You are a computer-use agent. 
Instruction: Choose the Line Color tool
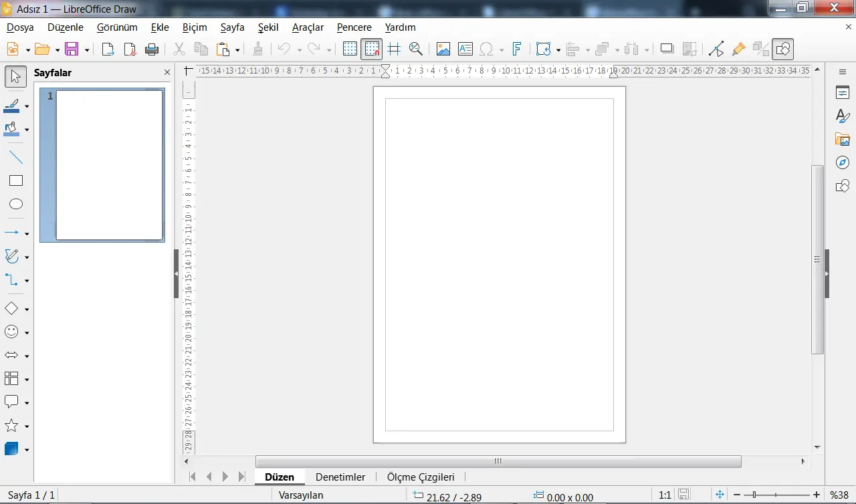click(12, 106)
